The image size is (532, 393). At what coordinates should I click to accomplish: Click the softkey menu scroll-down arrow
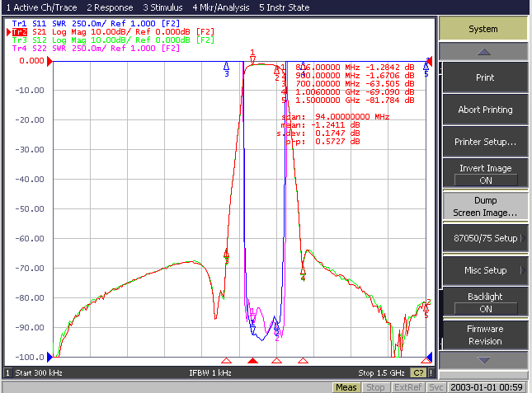click(483, 360)
